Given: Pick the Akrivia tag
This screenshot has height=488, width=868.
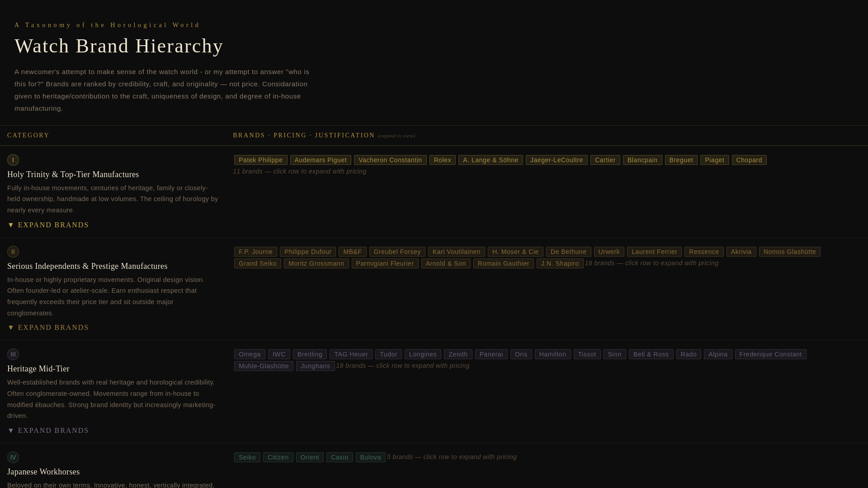Looking at the screenshot, I should (741, 252).
